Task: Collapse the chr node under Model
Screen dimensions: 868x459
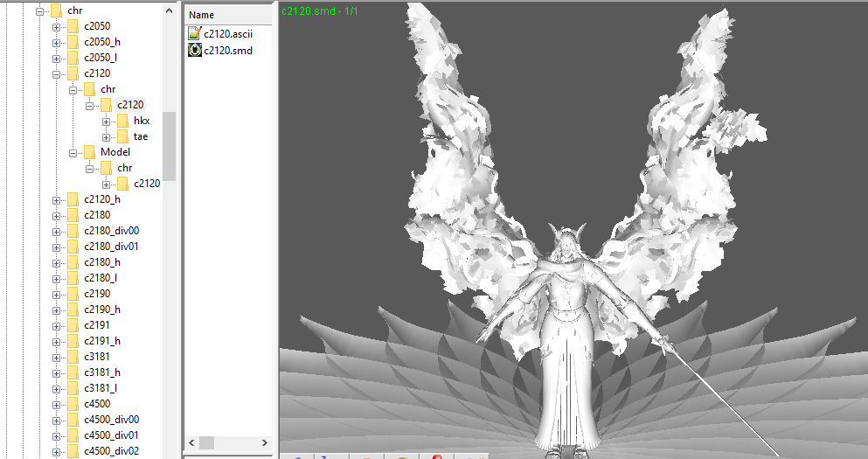Action: tap(89, 169)
